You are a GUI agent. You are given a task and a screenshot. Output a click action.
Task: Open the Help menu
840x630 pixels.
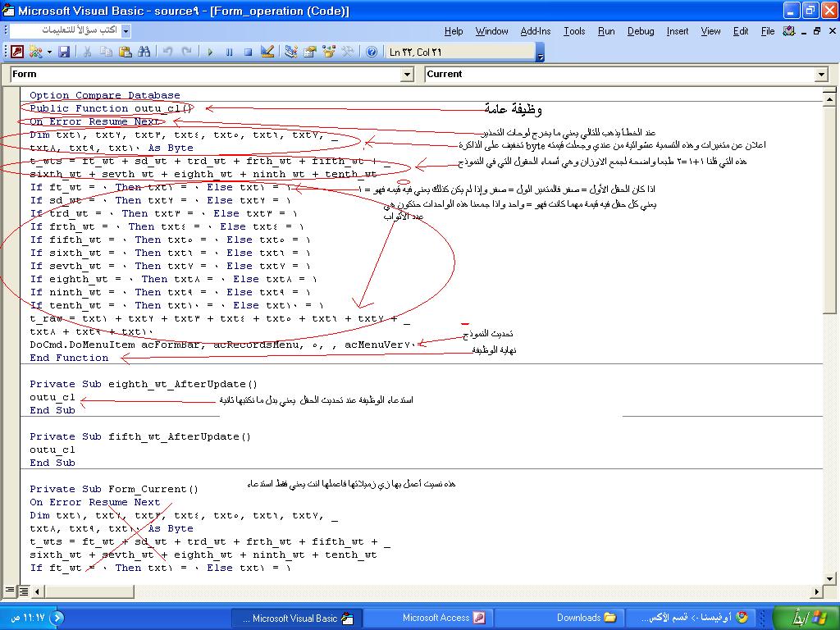tap(454, 31)
